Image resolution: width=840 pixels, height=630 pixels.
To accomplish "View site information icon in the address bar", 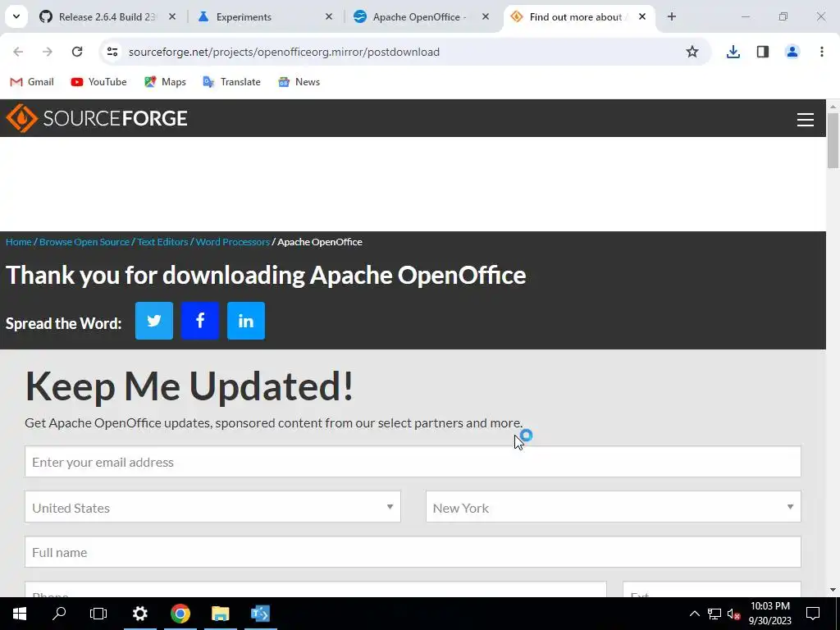I will point(112,52).
